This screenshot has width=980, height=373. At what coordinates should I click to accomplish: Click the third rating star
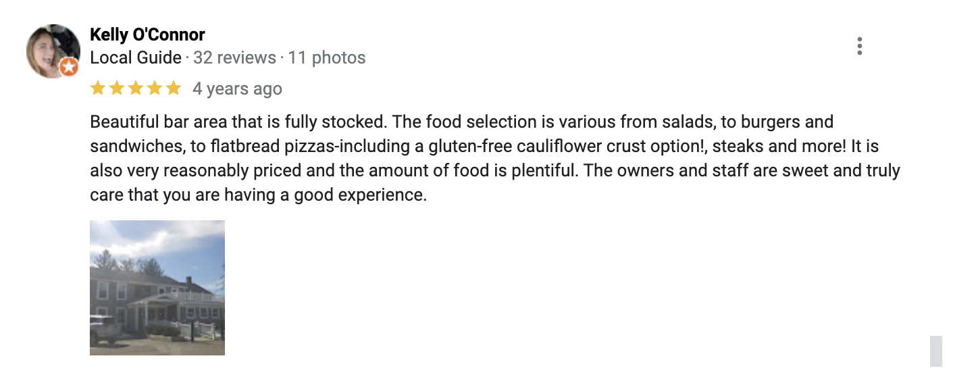pyautogui.click(x=136, y=89)
